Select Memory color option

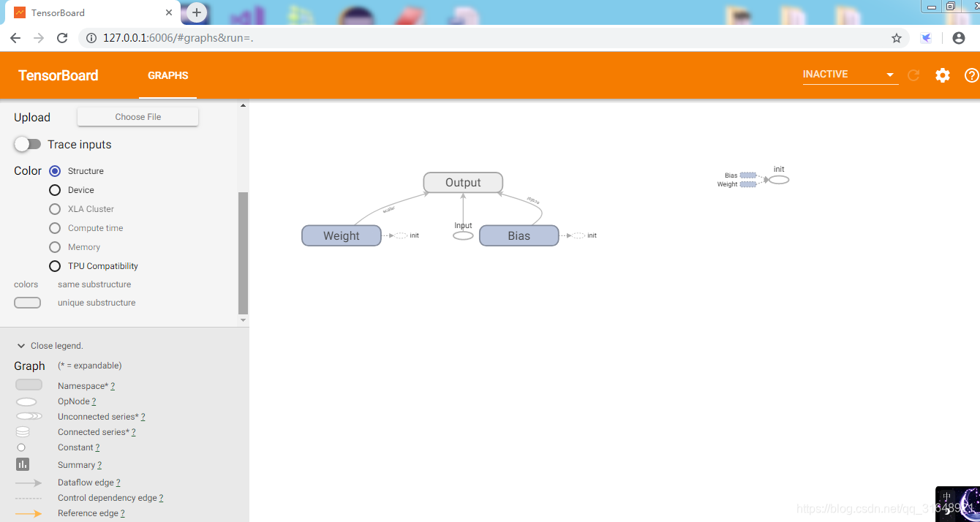click(55, 247)
